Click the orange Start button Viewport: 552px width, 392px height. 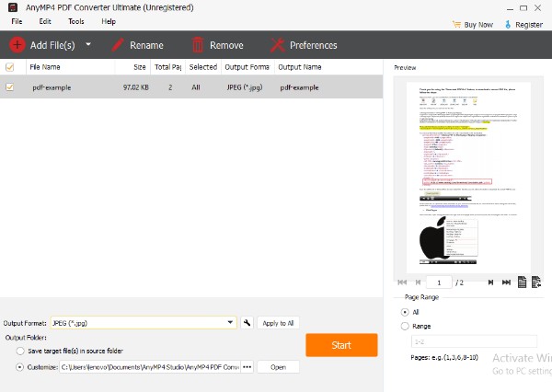coord(341,345)
